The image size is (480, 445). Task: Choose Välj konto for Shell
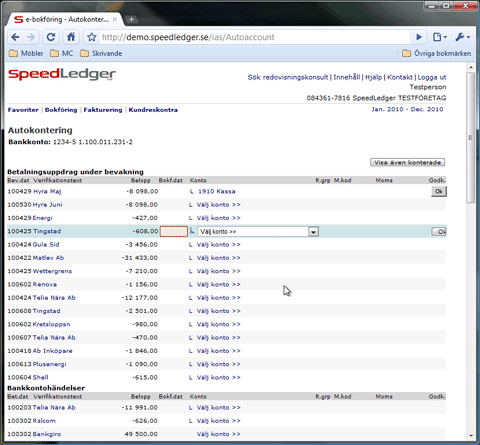tap(218, 378)
